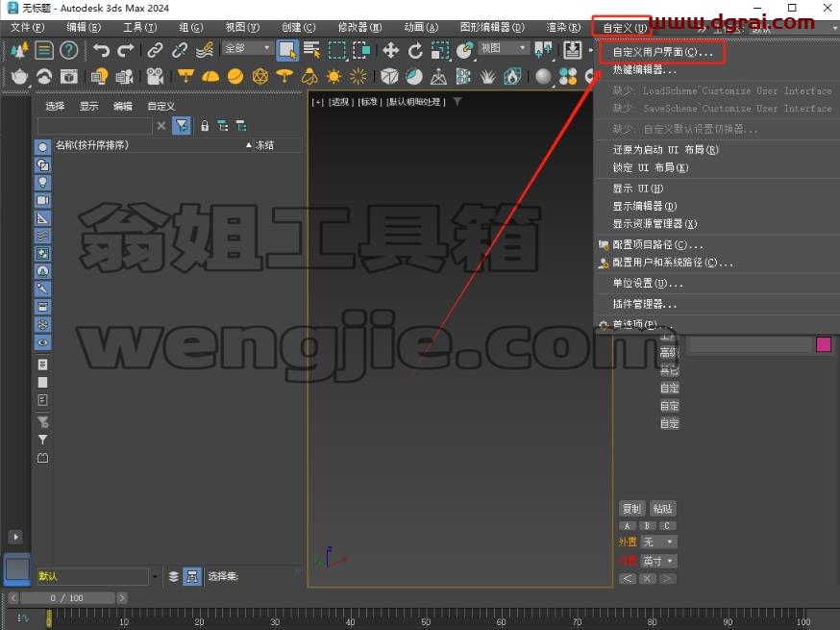Click the 0 / 100 time slider

point(67,598)
